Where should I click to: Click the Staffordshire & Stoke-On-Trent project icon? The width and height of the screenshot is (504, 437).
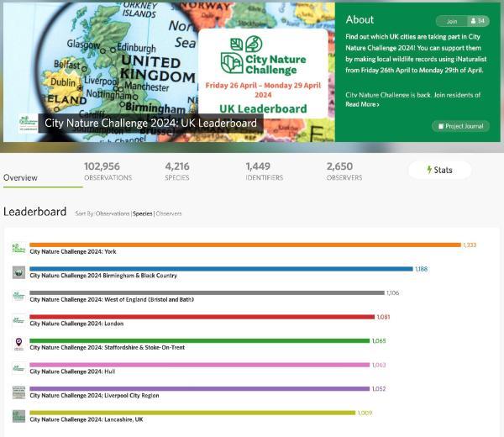click(18, 344)
